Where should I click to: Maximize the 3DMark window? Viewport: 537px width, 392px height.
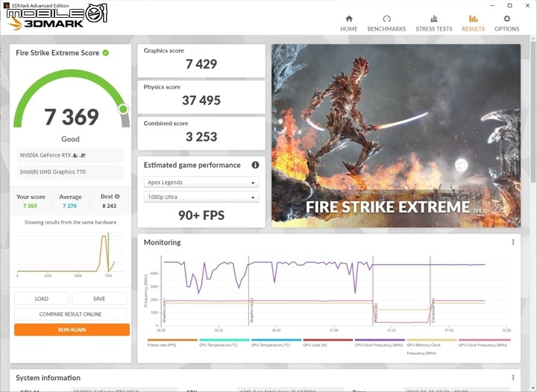pos(509,5)
